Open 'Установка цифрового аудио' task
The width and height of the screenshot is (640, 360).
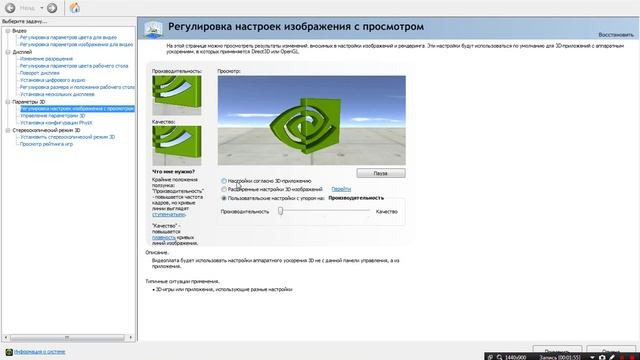click(52, 80)
